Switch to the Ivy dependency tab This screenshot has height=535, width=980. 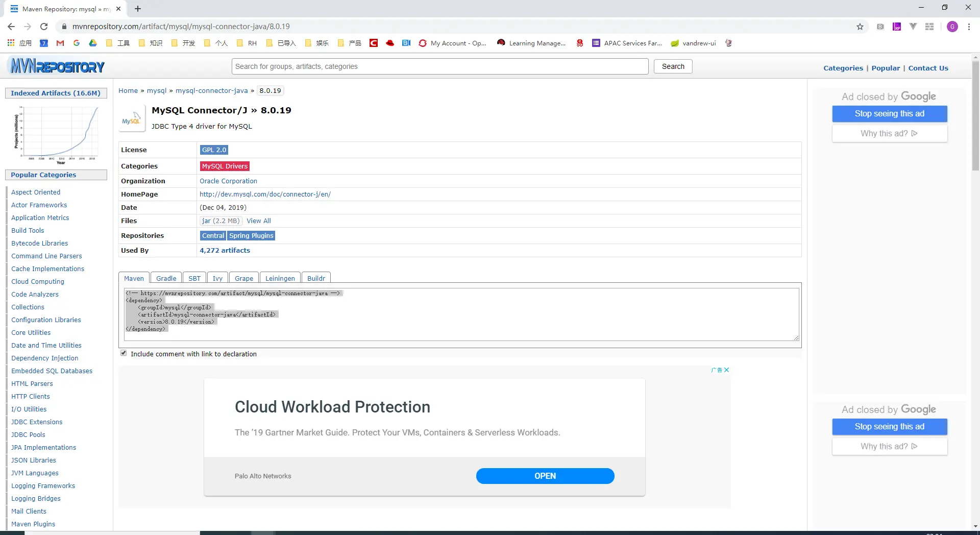(x=217, y=278)
